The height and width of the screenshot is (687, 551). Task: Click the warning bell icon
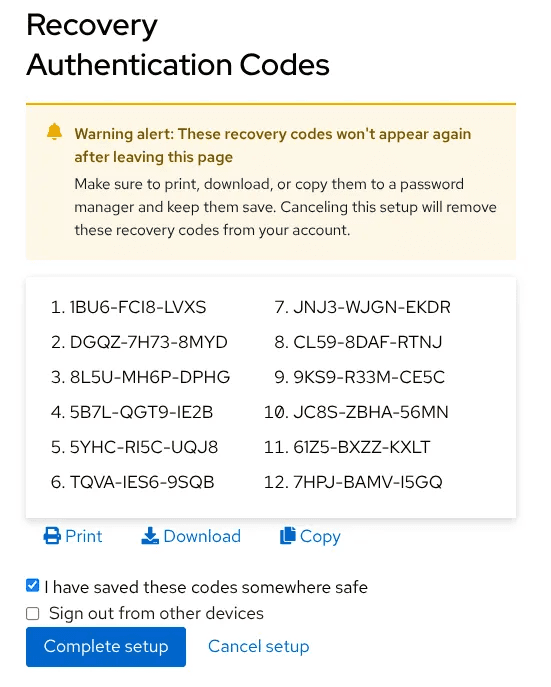pos(54,132)
